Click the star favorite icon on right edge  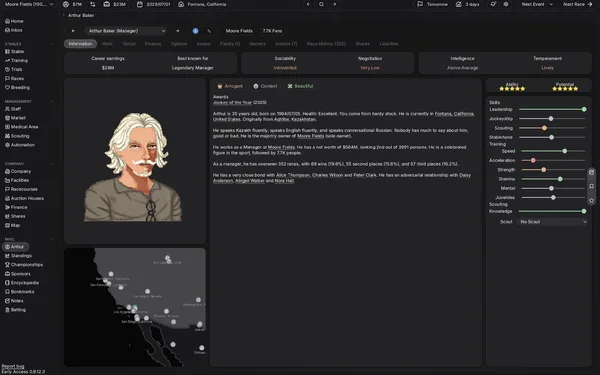pyautogui.click(x=592, y=200)
